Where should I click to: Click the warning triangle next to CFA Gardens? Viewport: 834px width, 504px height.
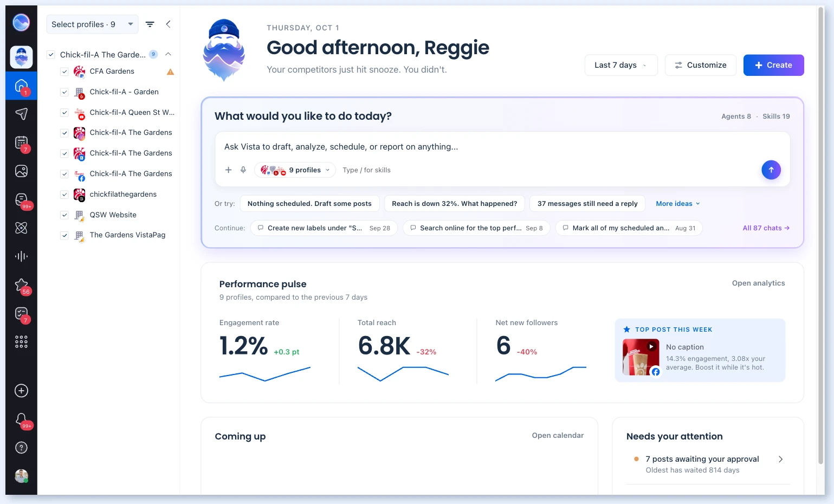[x=170, y=72]
